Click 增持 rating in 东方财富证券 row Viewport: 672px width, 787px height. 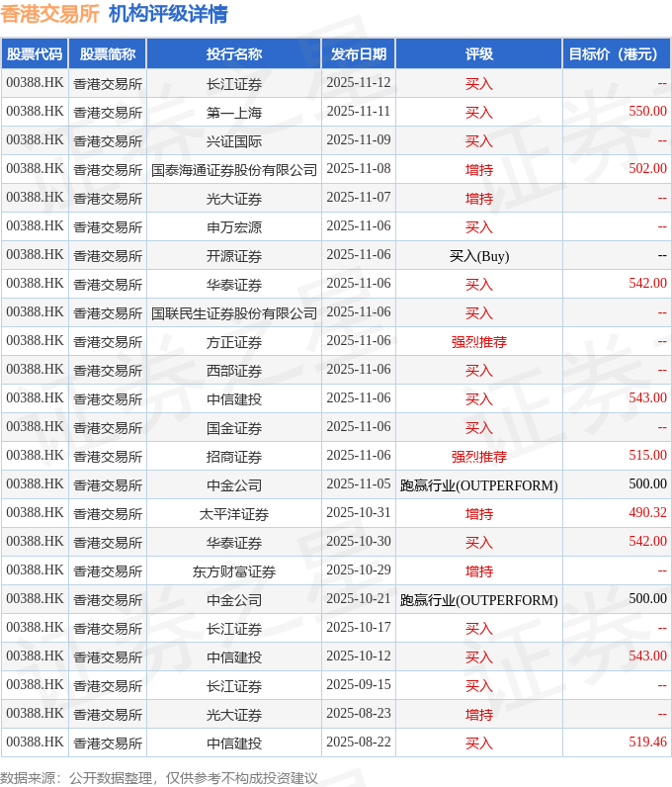pos(478,570)
